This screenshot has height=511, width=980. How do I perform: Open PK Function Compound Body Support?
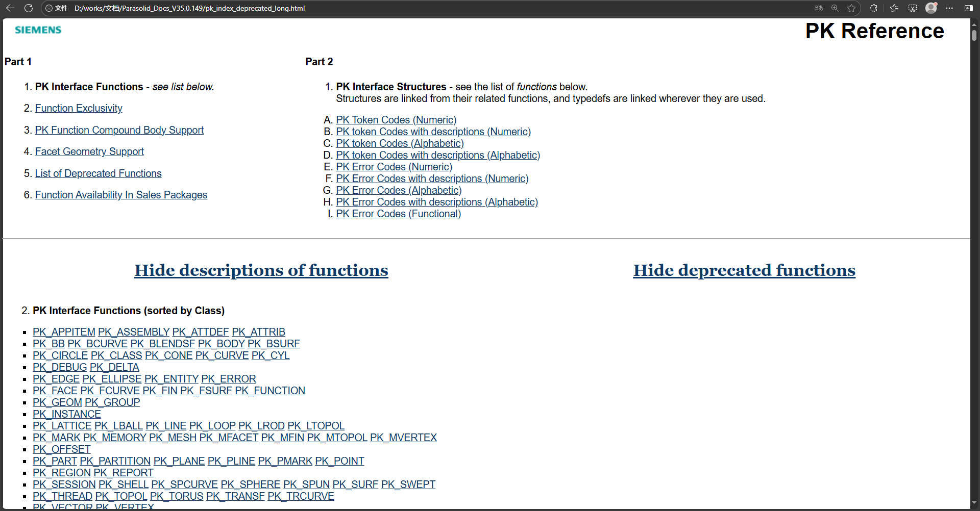pos(119,130)
